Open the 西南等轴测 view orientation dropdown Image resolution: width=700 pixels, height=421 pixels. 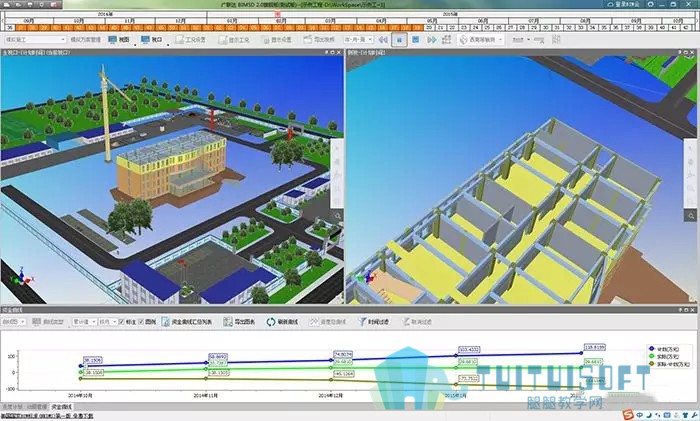click(x=481, y=40)
